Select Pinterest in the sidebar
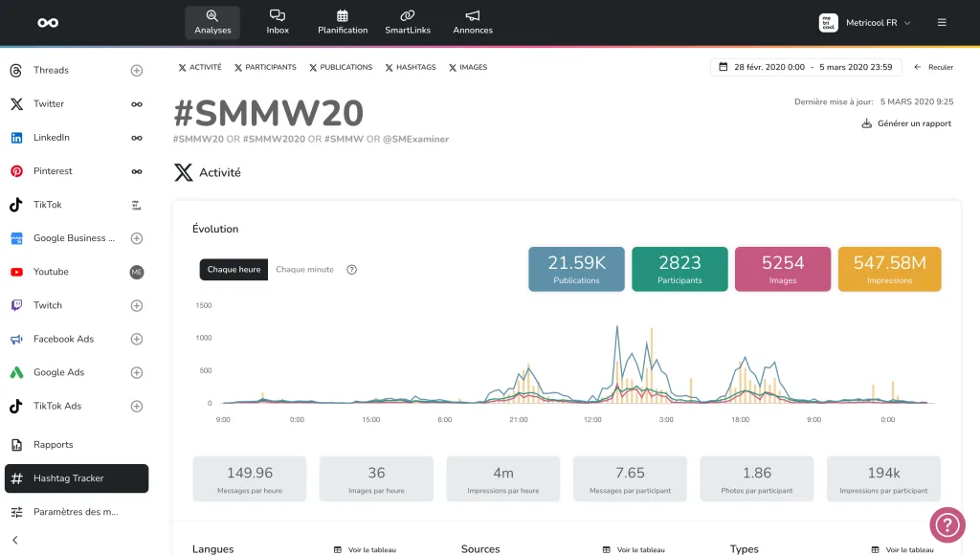980x555 pixels. pyautogui.click(x=53, y=171)
